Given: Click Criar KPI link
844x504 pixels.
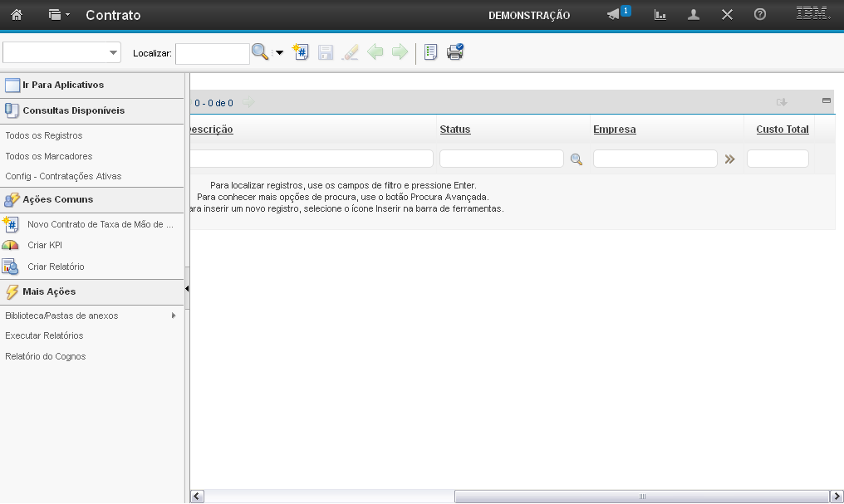Looking at the screenshot, I should (45, 245).
